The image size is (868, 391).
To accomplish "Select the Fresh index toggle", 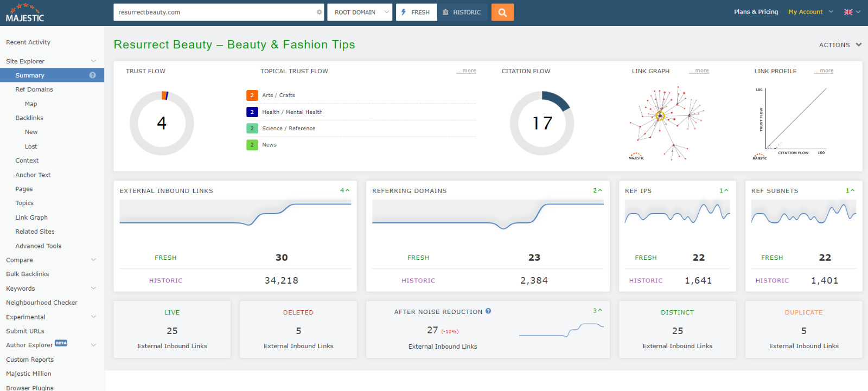I will tap(416, 12).
